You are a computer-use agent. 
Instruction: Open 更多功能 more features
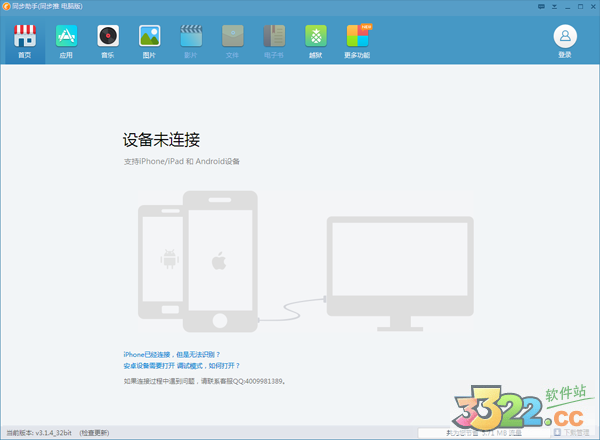click(357, 42)
